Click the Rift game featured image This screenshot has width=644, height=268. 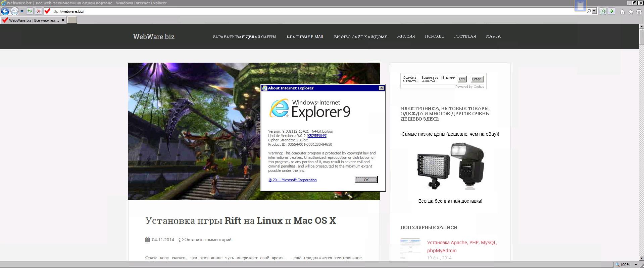point(195,131)
